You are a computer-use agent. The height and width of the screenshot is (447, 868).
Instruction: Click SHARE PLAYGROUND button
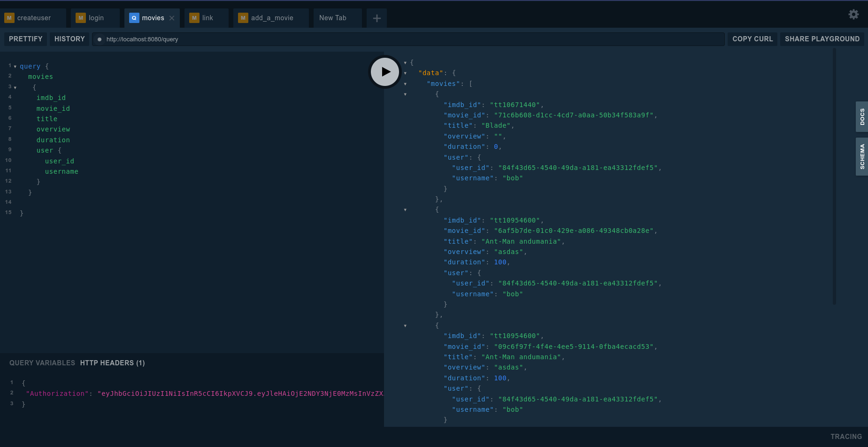pyautogui.click(x=822, y=39)
